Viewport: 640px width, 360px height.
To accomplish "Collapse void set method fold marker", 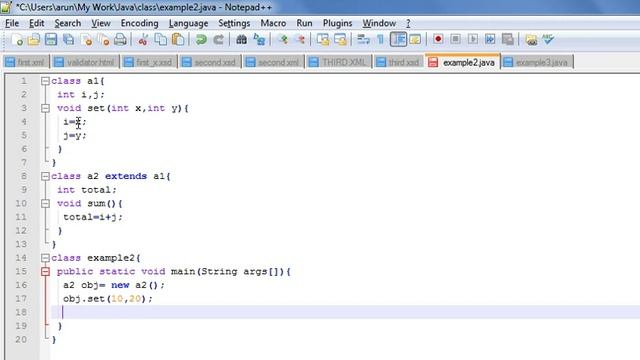I will point(45,108).
